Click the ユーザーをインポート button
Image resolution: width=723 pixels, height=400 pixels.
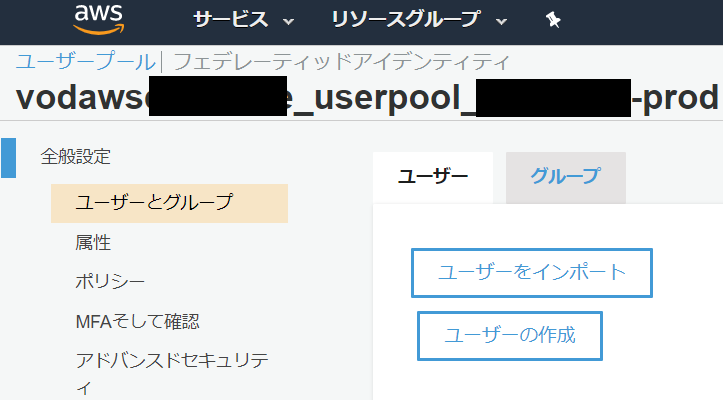[x=532, y=273]
